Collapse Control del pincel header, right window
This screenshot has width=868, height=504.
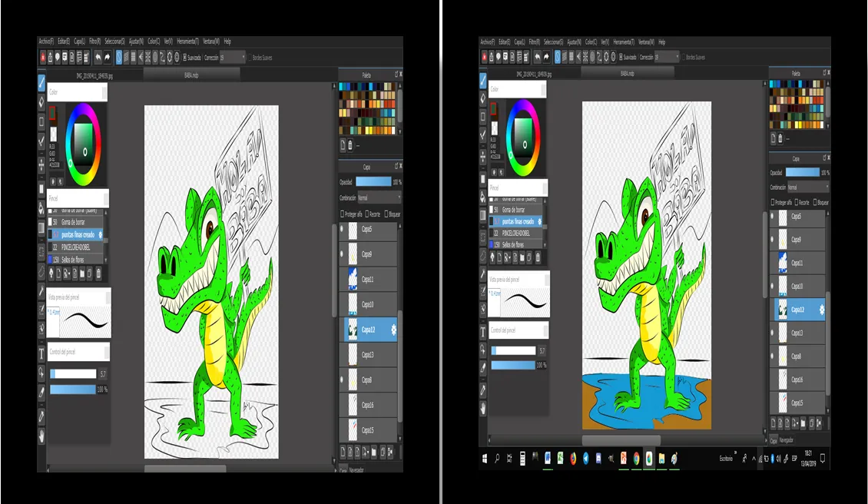518,330
